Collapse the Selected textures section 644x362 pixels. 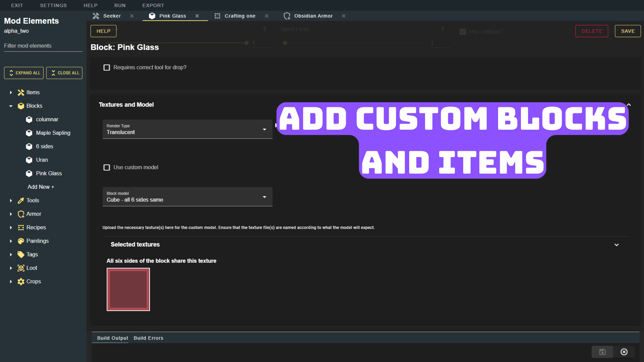(616, 245)
